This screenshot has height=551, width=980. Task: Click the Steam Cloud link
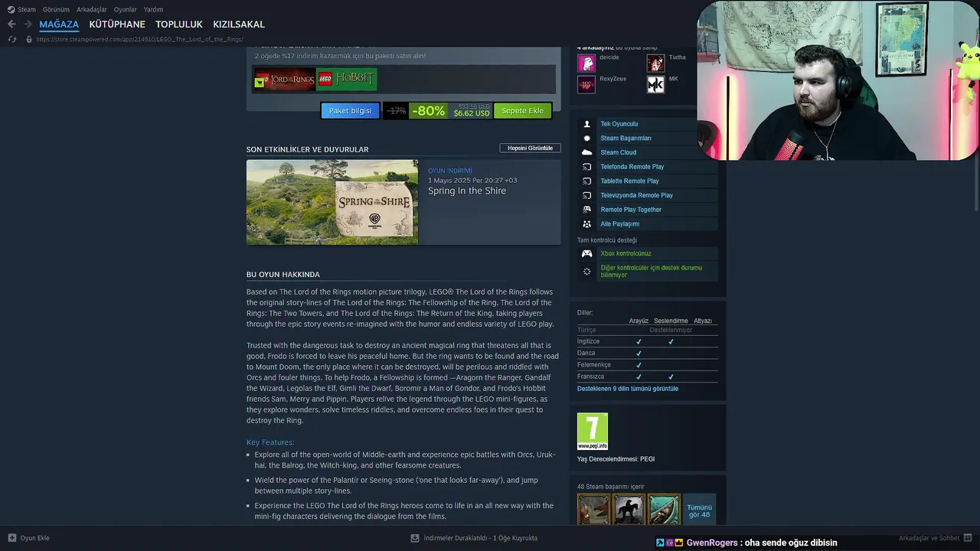[x=619, y=152]
